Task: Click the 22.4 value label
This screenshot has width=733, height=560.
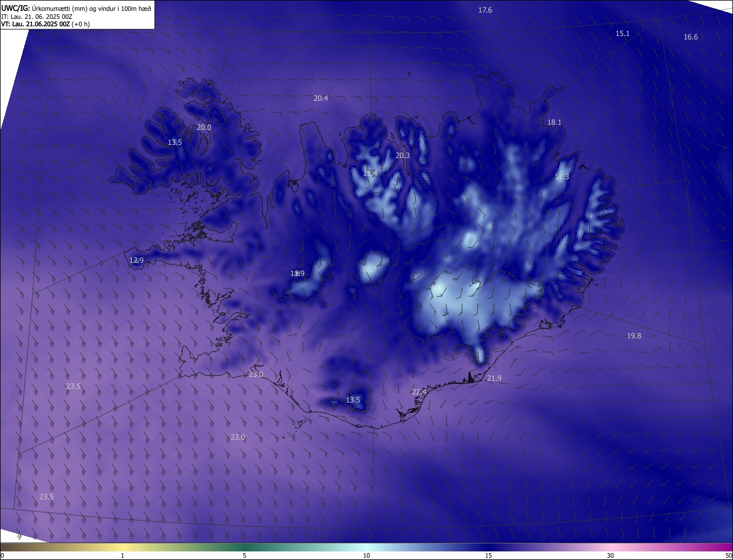Action: [x=419, y=392]
